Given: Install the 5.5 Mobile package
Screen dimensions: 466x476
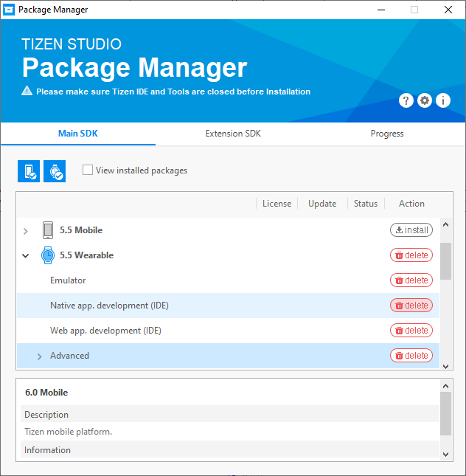Looking at the screenshot, I should click(x=411, y=230).
